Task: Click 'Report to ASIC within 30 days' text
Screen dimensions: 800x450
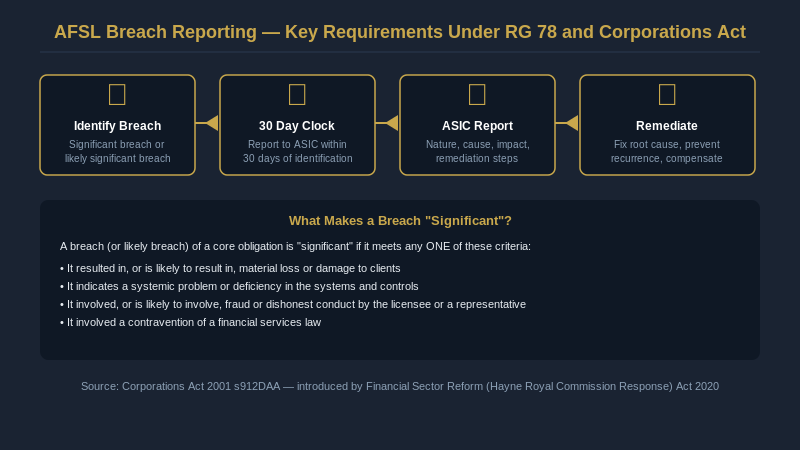Action: tap(297, 152)
